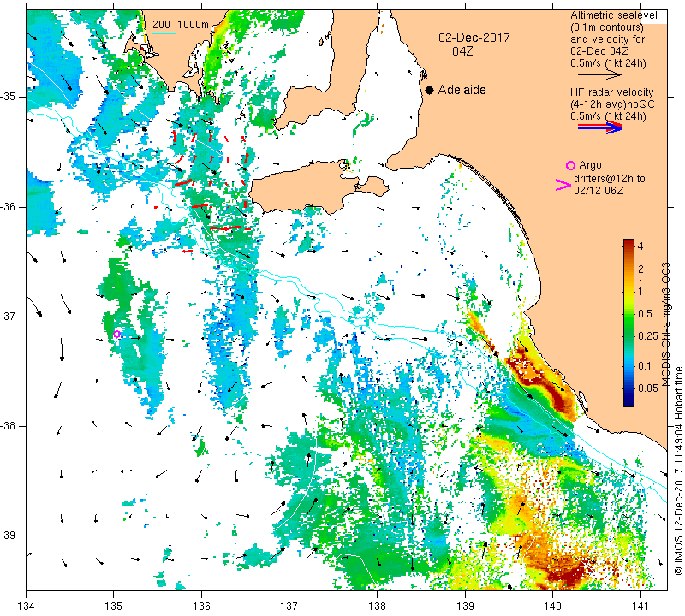Click the dark red top of chlorophyll colorbar
The height and width of the screenshot is (616, 685).
[628, 243]
